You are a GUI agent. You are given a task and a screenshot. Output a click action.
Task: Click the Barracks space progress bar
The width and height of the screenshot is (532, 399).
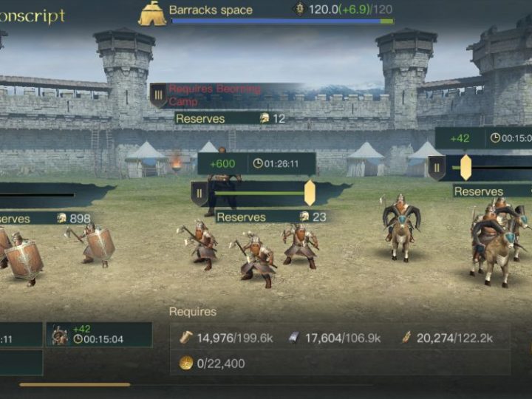[x=282, y=21]
